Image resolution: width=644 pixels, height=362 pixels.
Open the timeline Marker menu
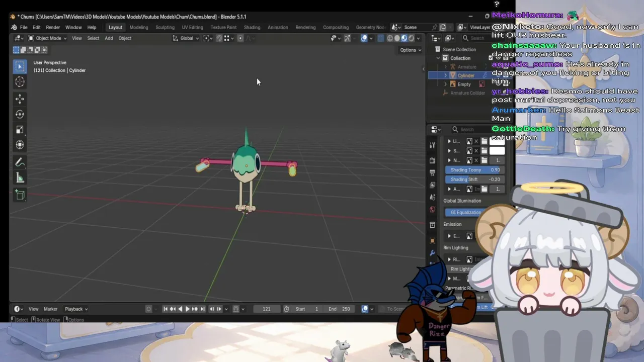pos(51,309)
